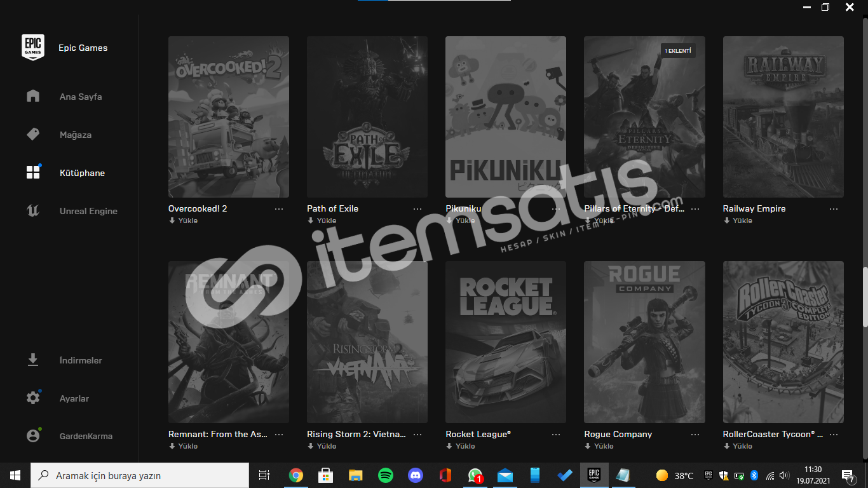Open Path of Exile three-dot options menu
Screen dimensions: 868x488
417,209
